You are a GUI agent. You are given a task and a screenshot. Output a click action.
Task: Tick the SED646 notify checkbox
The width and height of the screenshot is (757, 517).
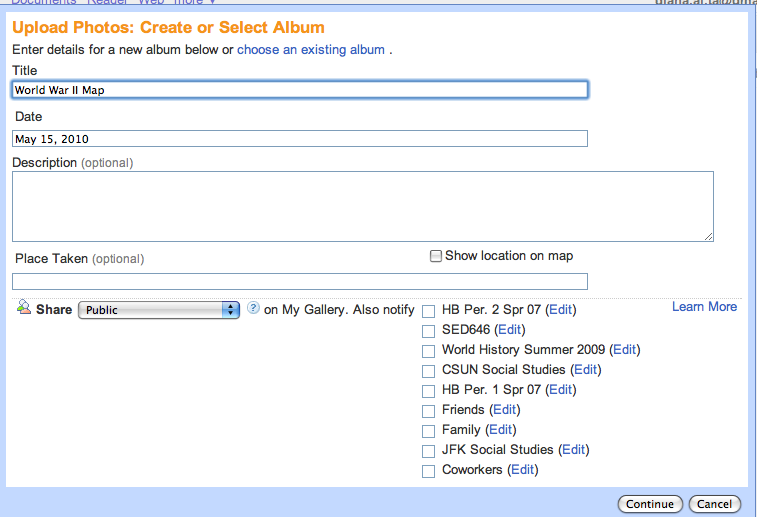pyautogui.click(x=429, y=331)
